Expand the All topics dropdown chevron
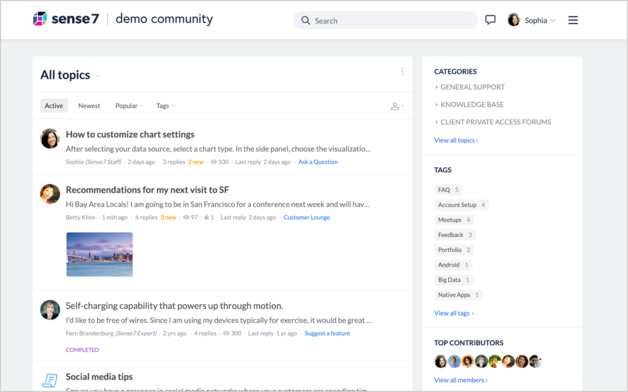The image size is (628, 392). coord(97,76)
